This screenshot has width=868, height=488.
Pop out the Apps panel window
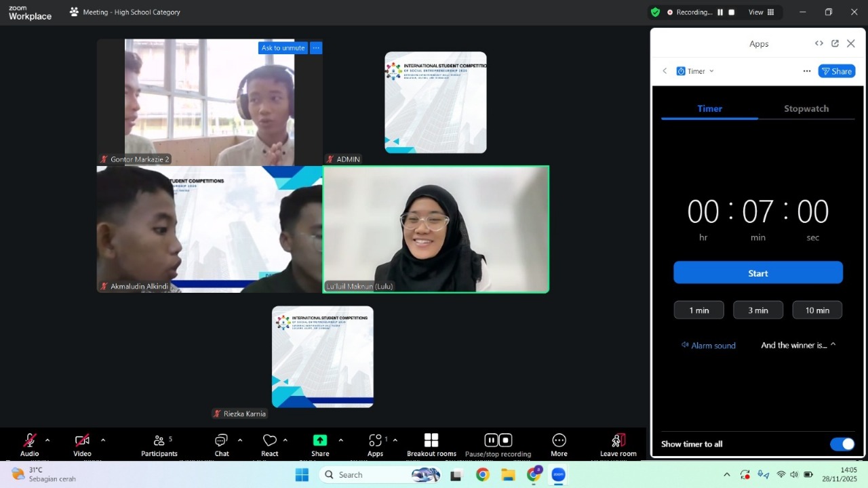(835, 43)
